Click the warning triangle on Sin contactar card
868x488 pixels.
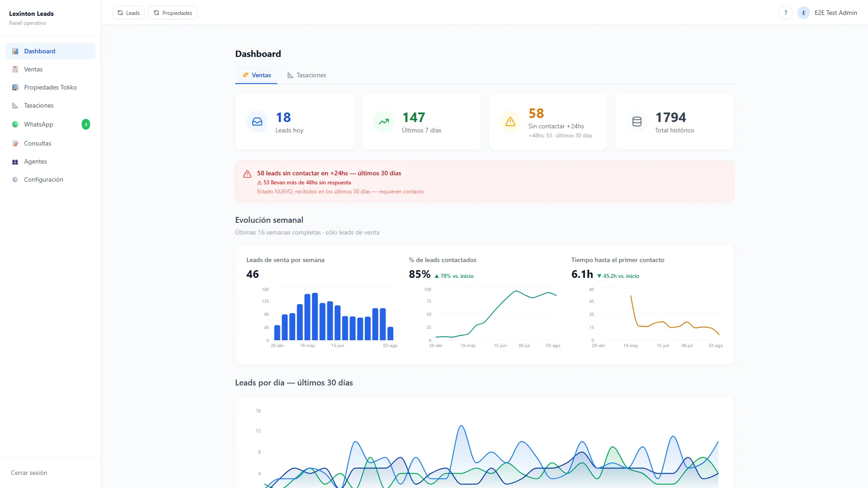510,122
